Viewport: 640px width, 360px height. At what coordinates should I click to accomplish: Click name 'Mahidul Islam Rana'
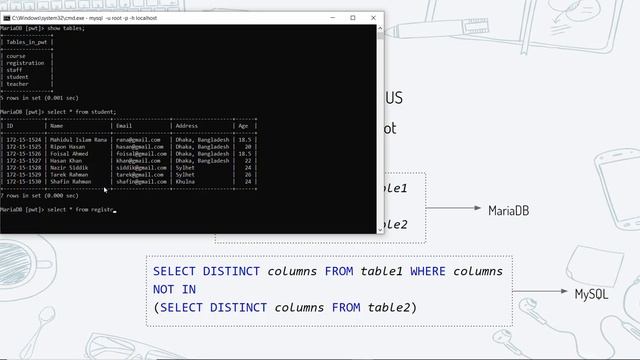pos(78,140)
